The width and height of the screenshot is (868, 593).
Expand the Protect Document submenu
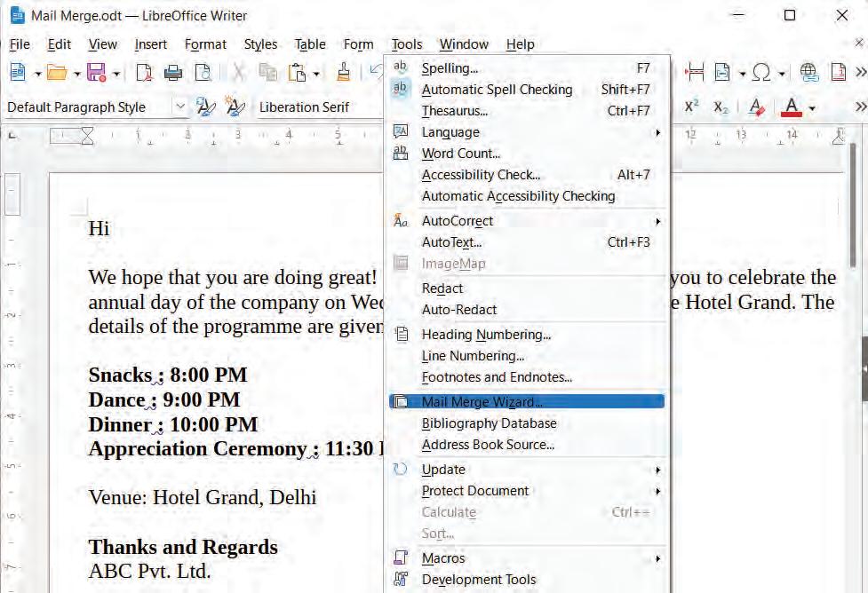click(527, 491)
